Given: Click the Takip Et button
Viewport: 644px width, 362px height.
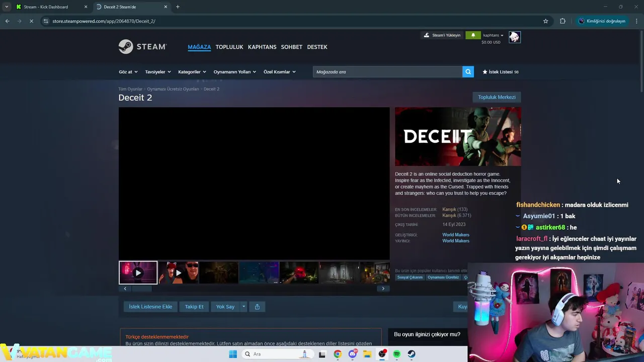Looking at the screenshot, I should click(x=194, y=307).
